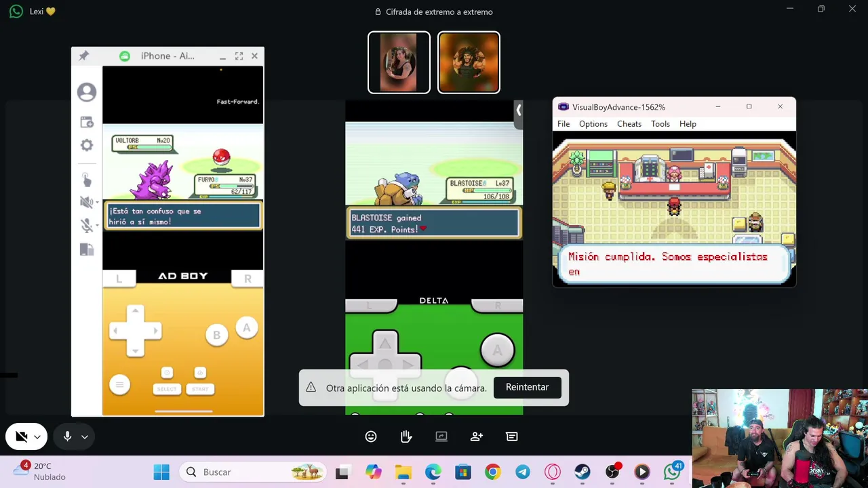Viewport: 868px width, 488px height.
Task: Tap D-pad right on AD BOY
Action: (154, 331)
